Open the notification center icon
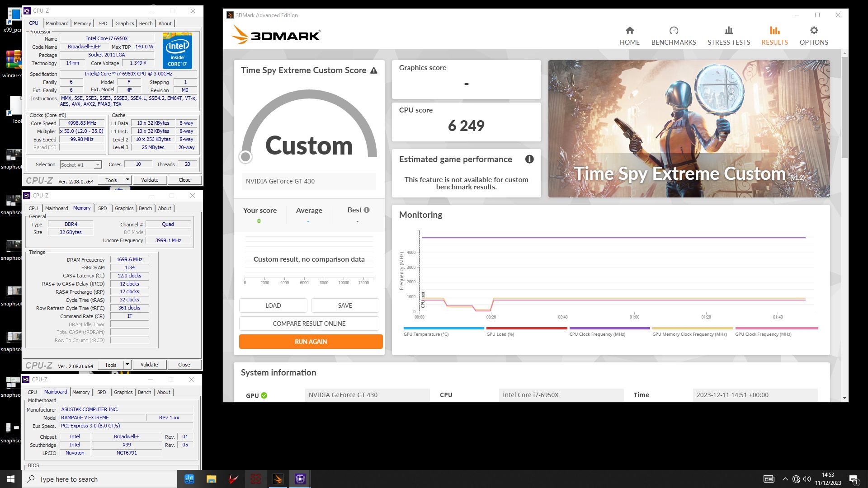The width and height of the screenshot is (868, 488). click(854, 479)
